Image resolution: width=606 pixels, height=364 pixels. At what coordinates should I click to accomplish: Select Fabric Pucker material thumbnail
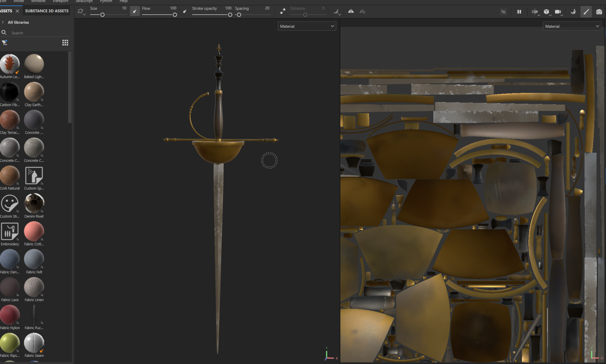(x=34, y=315)
